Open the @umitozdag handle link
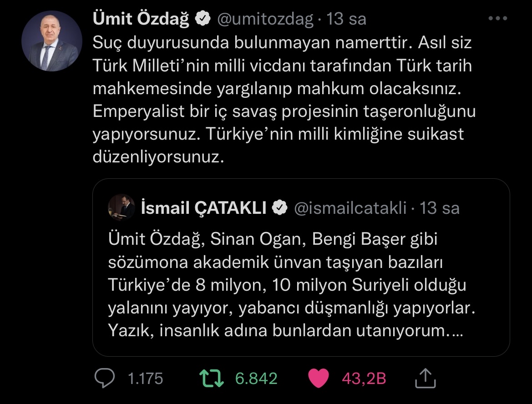Image resolution: width=532 pixels, height=404 pixels. [265, 19]
